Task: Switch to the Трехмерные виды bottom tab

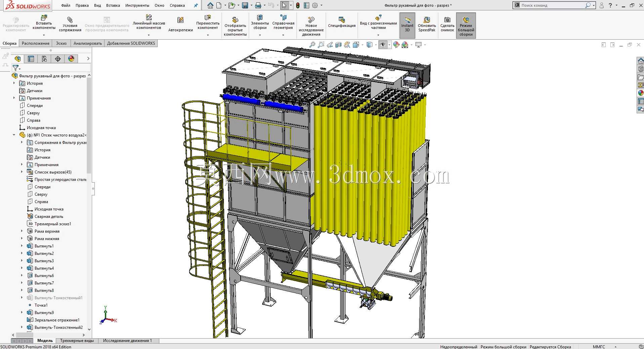Action: coord(77,341)
